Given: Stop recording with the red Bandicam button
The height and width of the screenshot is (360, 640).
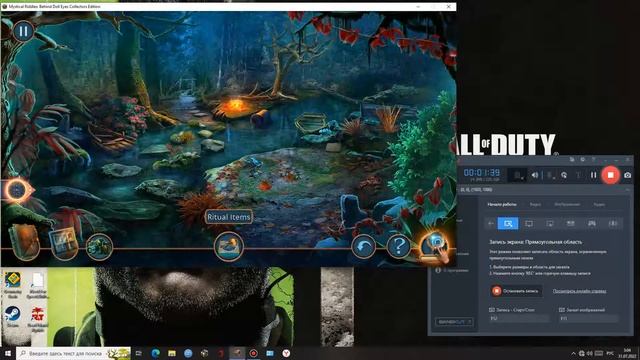Looking at the screenshot, I should [x=610, y=175].
